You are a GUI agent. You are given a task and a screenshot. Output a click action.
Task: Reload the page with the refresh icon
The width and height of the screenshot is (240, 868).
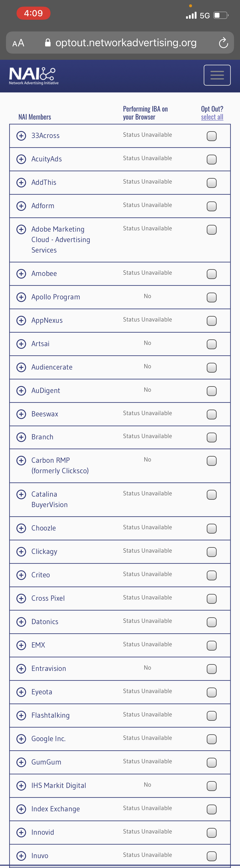point(223,43)
